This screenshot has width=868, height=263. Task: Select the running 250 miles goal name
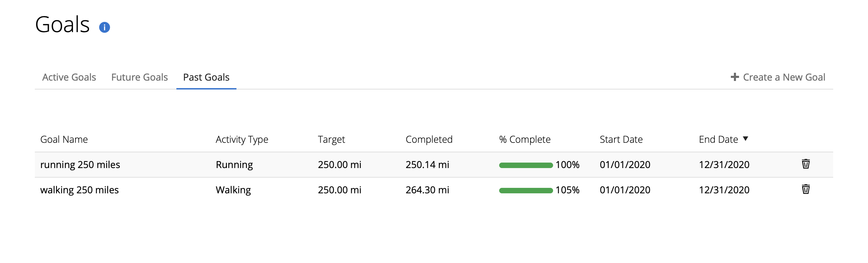click(x=80, y=165)
